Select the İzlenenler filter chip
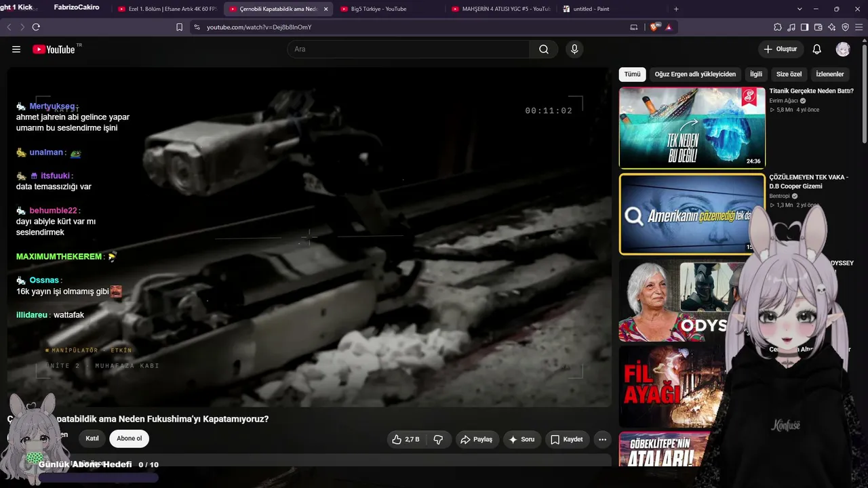The height and width of the screenshot is (488, 868). click(x=830, y=74)
